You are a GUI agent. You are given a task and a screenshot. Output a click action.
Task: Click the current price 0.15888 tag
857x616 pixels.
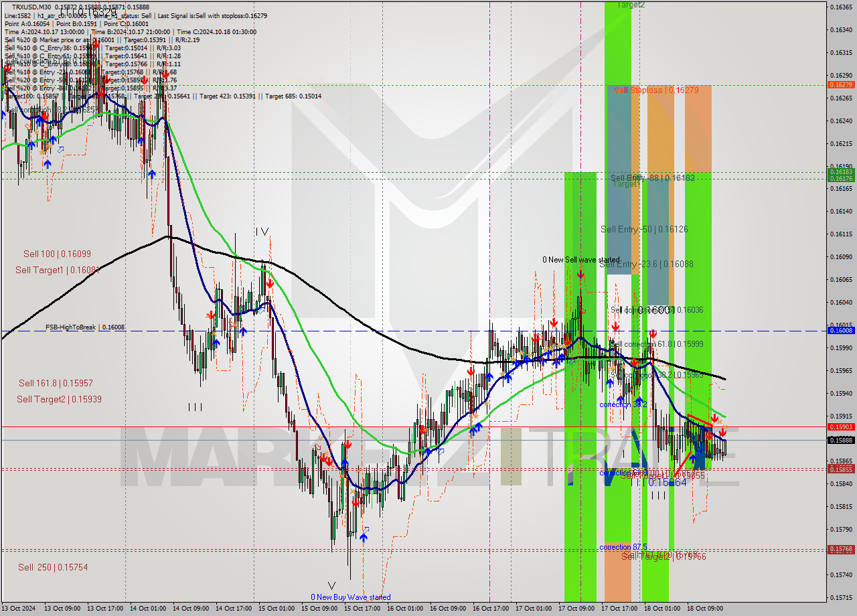coord(840,440)
